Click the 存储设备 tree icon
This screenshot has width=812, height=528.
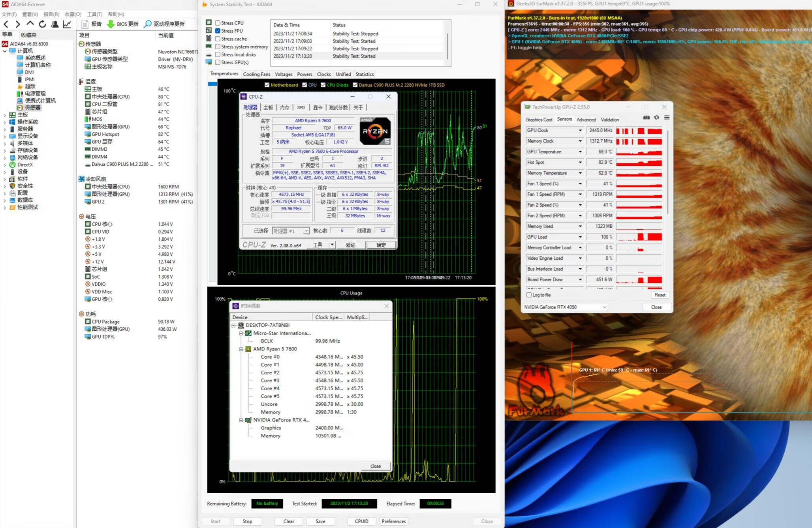tap(13, 150)
